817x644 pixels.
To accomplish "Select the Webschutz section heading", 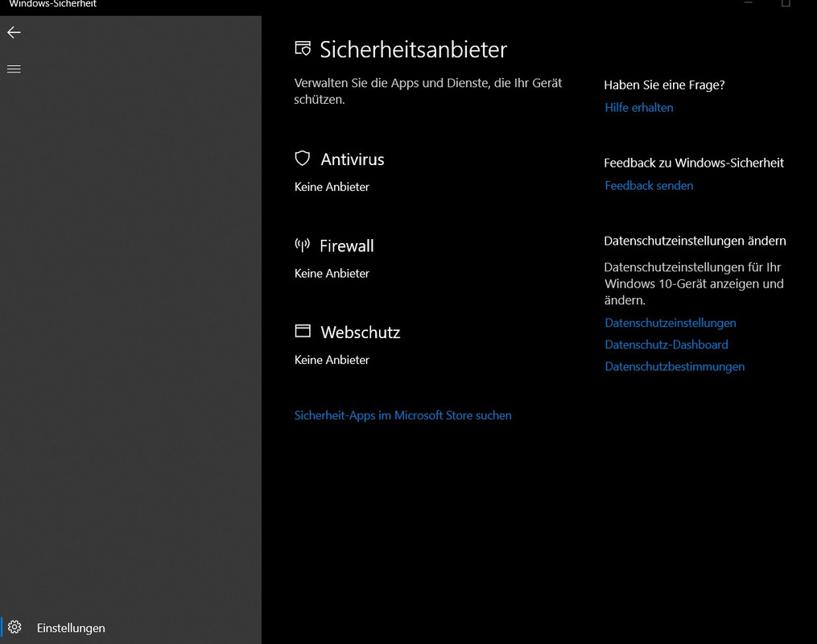I will [x=360, y=332].
